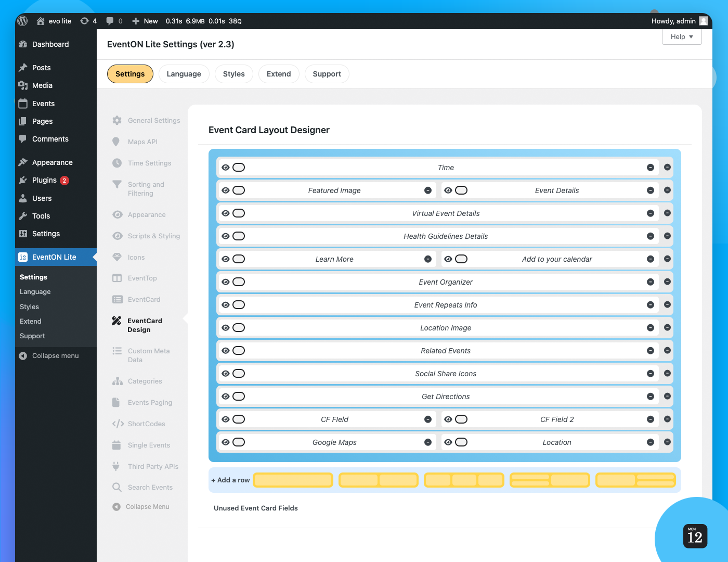Remove the Location field via minus icon
Screen dimensions: 728x562
(650, 442)
